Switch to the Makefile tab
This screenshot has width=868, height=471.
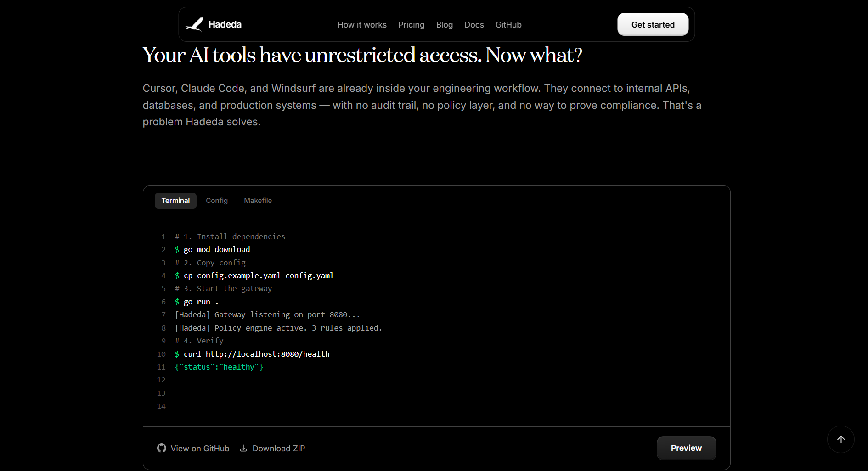258,201
